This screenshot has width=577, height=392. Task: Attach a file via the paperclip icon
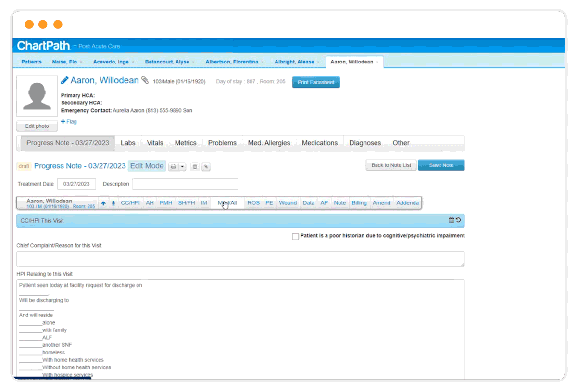pyautogui.click(x=206, y=166)
